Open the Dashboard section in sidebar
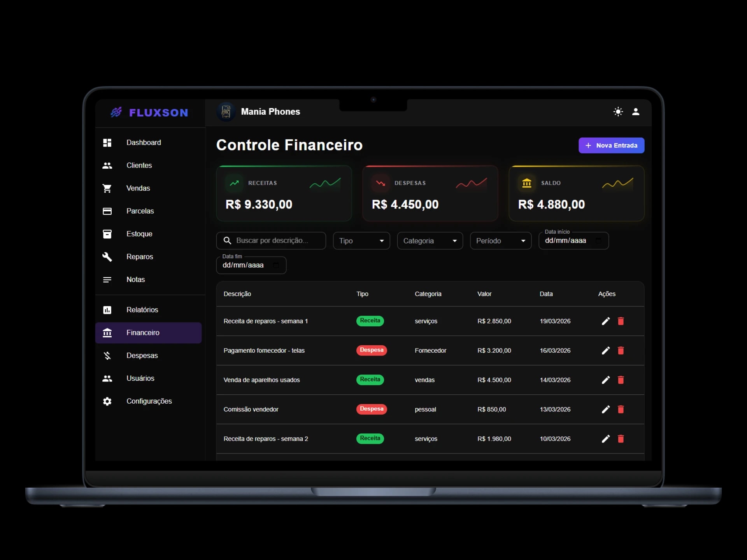 (x=144, y=142)
